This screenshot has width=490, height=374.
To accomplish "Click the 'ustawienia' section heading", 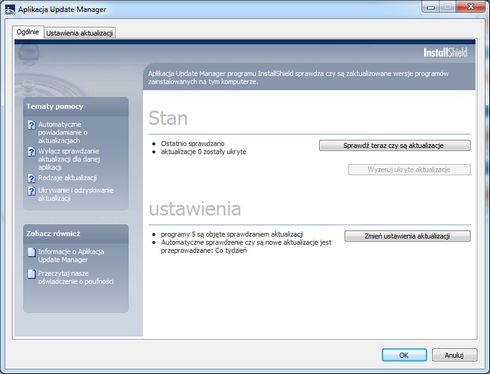I will [195, 209].
